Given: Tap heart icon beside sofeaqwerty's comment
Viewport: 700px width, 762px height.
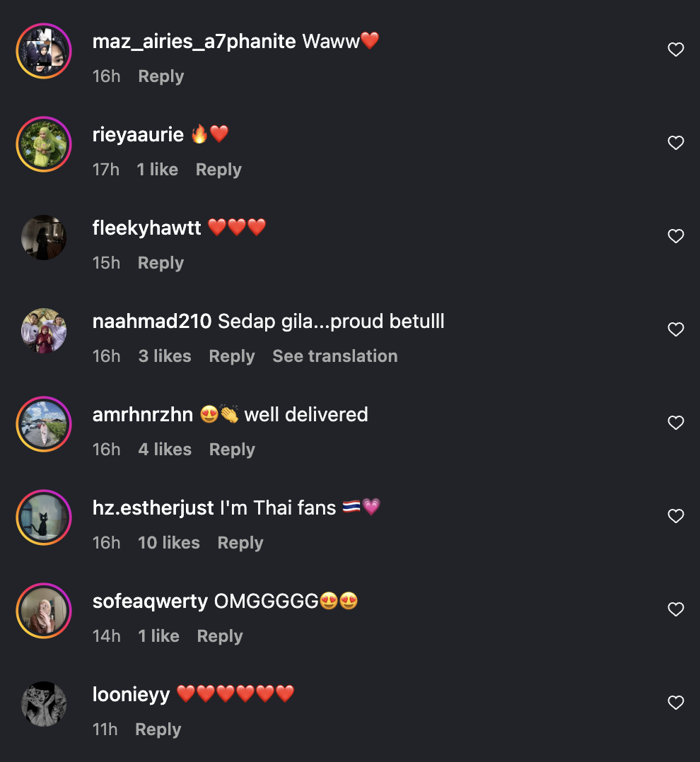Looking at the screenshot, I should (x=676, y=609).
